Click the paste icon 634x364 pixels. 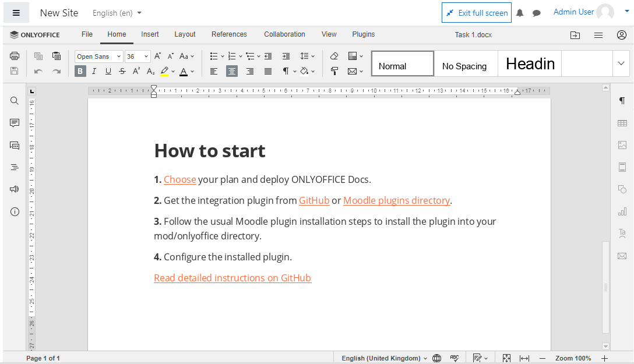(x=57, y=56)
